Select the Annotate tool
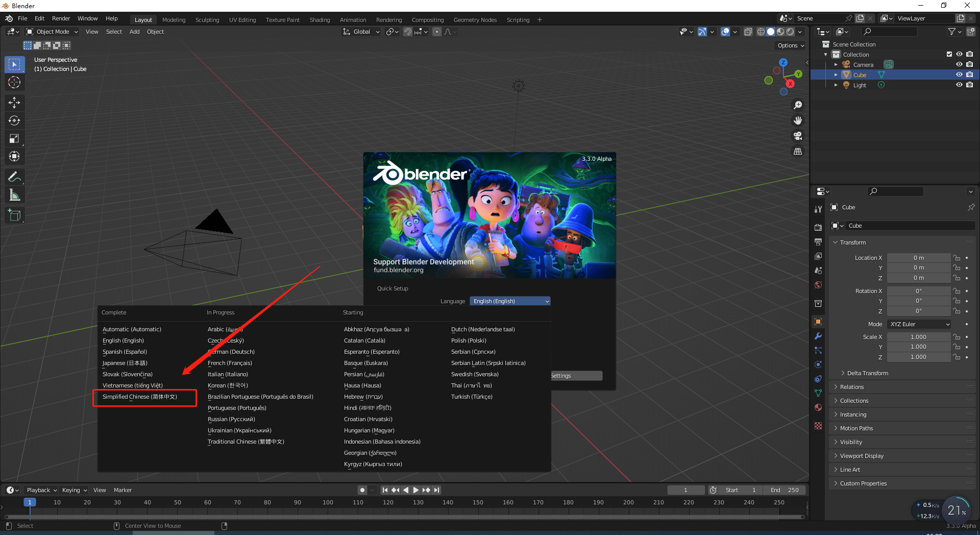The height and width of the screenshot is (535, 980). 14,177
